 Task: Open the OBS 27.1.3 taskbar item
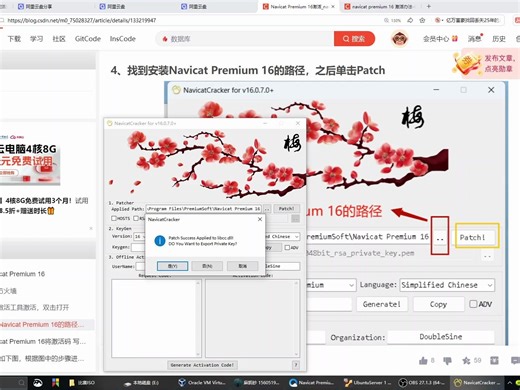[423, 383]
